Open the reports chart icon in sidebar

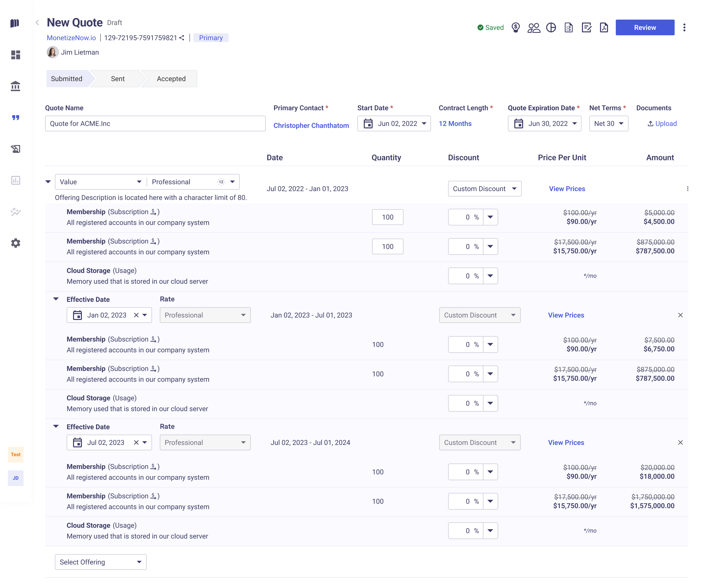[x=15, y=180]
